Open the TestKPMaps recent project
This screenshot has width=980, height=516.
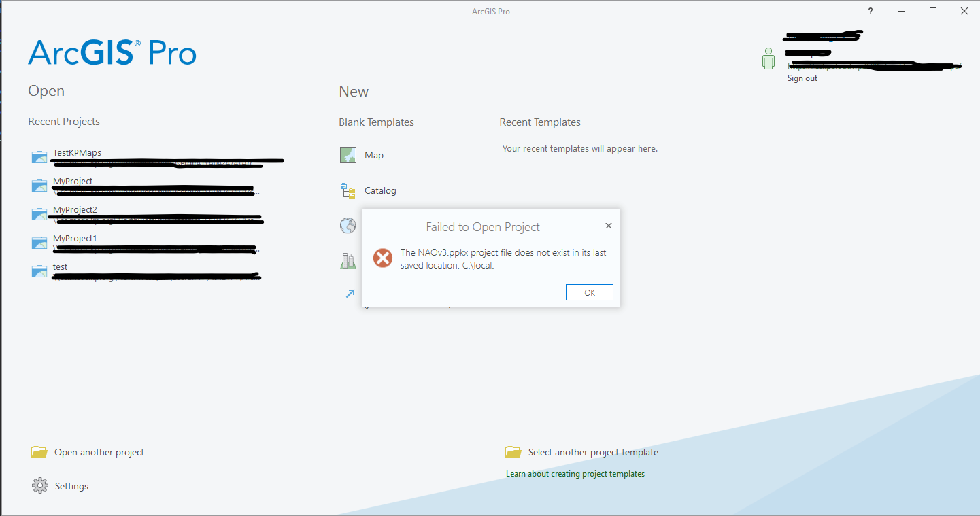click(157, 157)
